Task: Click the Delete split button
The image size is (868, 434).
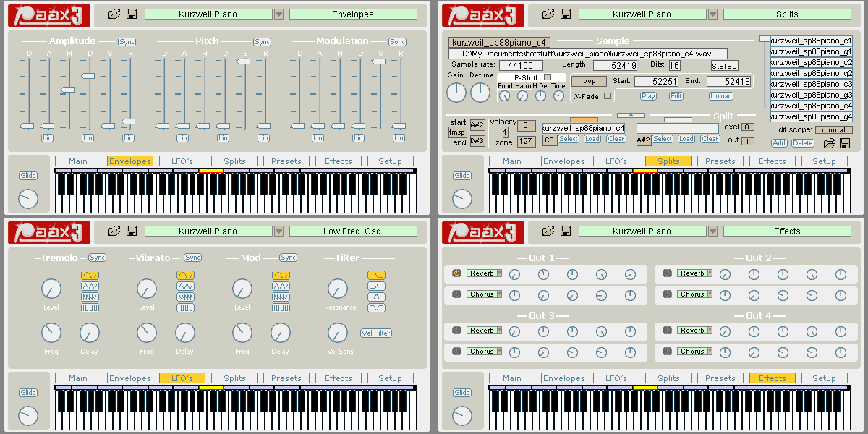Action: coord(803,143)
